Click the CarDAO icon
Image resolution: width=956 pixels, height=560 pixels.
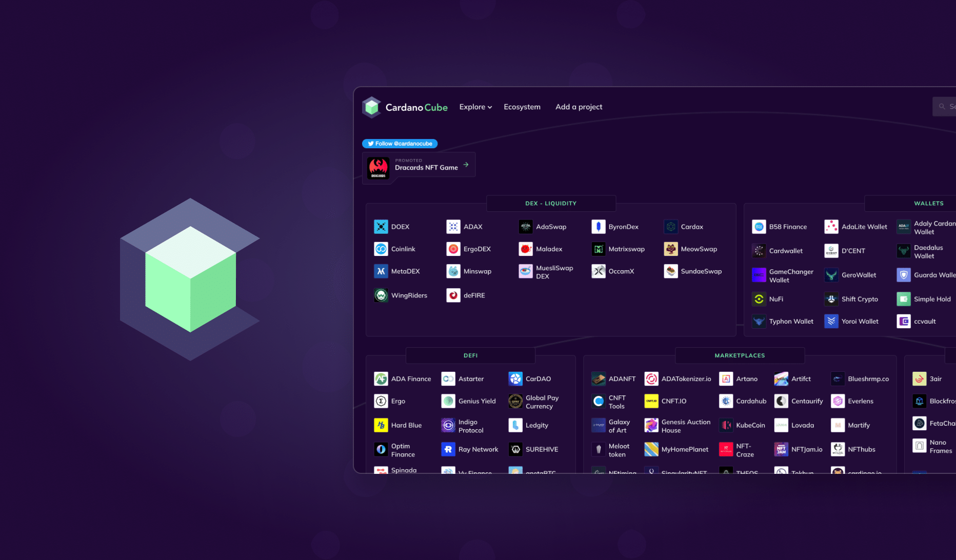click(x=515, y=379)
